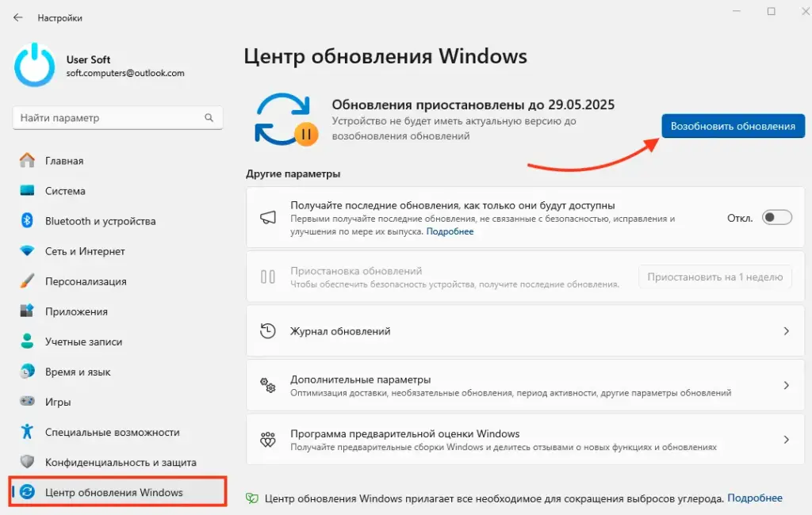Open Главная in the sidebar
The width and height of the screenshot is (812, 515).
coord(117,161)
